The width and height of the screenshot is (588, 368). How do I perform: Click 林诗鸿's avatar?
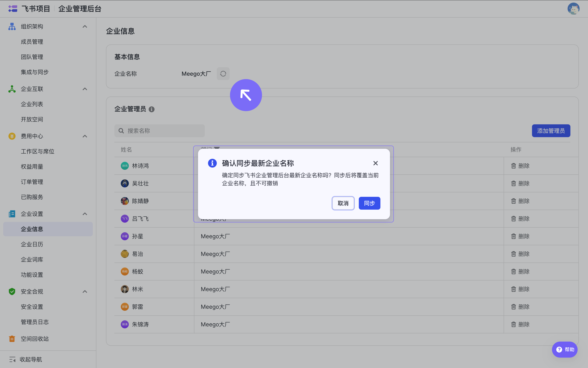[x=125, y=166]
